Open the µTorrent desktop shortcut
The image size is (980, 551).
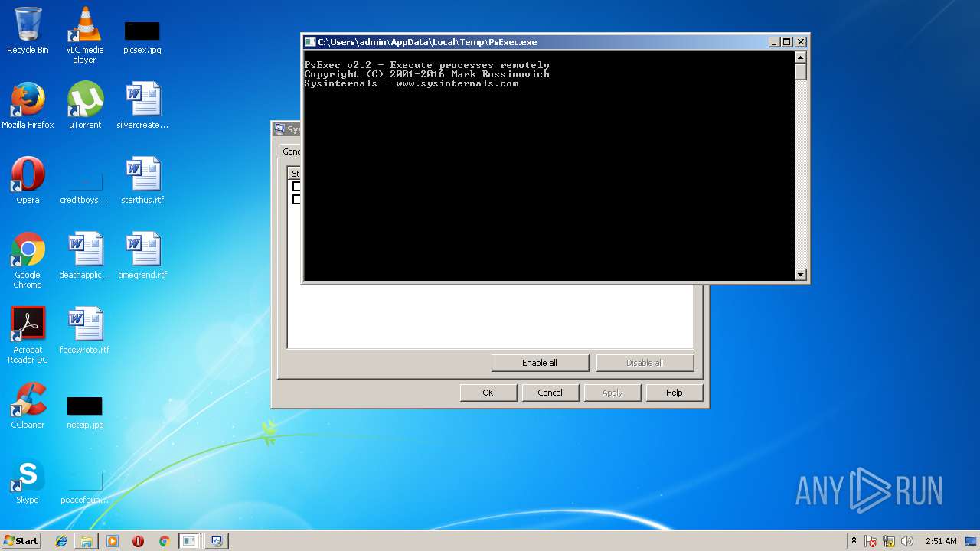coord(84,106)
